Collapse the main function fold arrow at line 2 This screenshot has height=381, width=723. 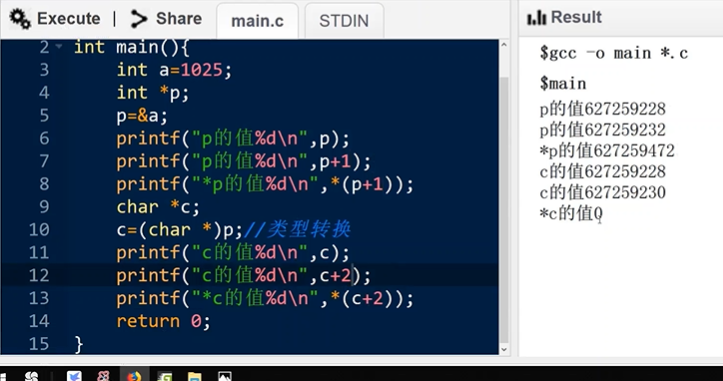tap(59, 46)
